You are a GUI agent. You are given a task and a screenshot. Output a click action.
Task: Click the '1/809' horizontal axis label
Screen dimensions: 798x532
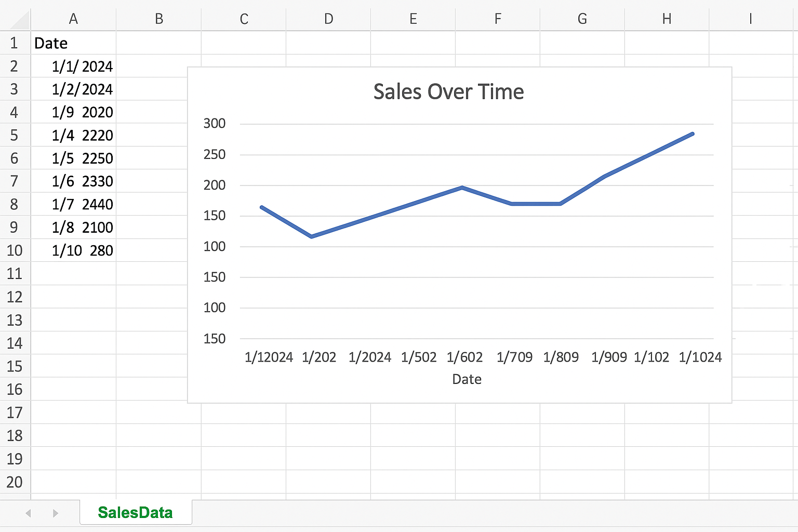pos(561,357)
